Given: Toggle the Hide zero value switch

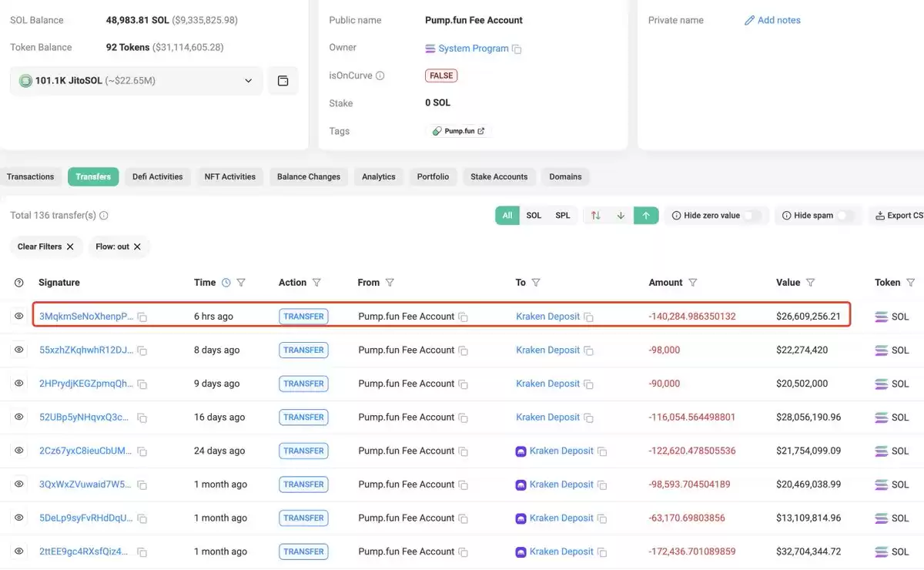Looking at the screenshot, I should [752, 216].
